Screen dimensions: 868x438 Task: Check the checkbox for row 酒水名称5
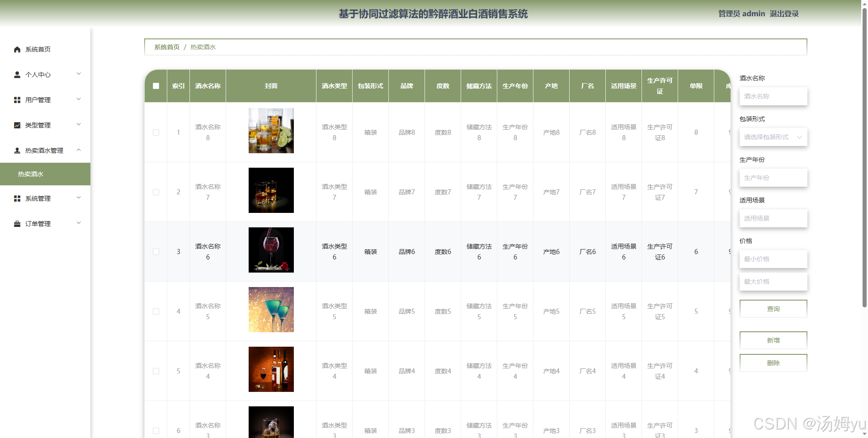click(156, 311)
